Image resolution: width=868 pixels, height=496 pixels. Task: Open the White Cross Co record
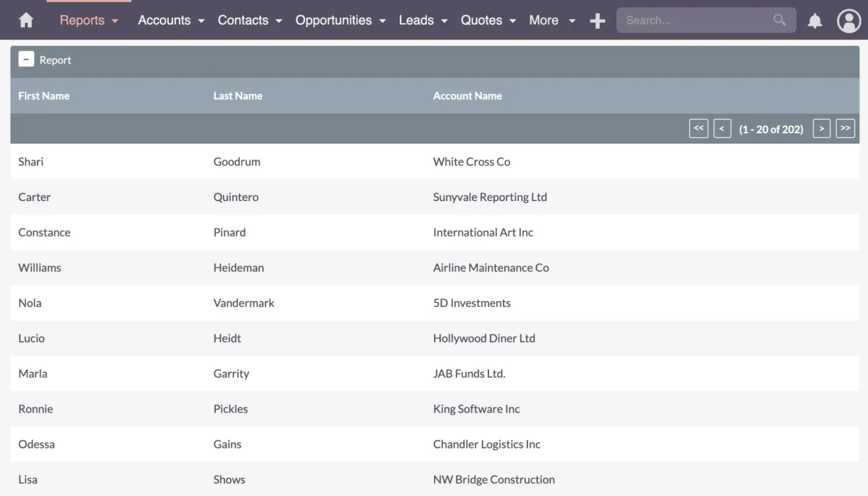pyautogui.click(x=471, y=162)
